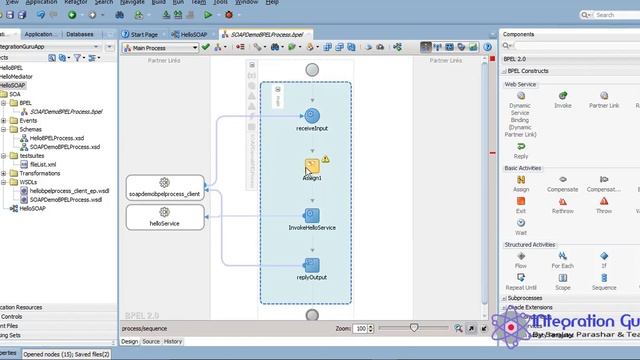Pick the For Each component
Viewport: 640px width, 360px height.
pos(562,260)
